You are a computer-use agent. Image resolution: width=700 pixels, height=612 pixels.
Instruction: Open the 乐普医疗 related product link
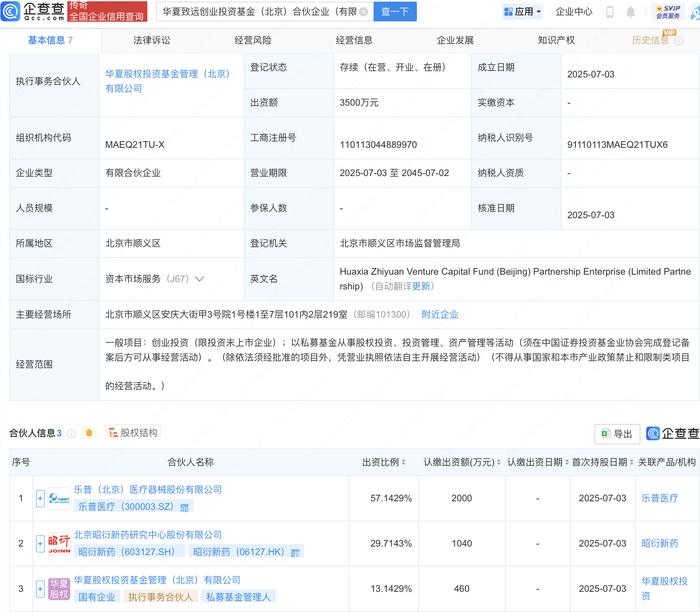click(x=660, y=498)
